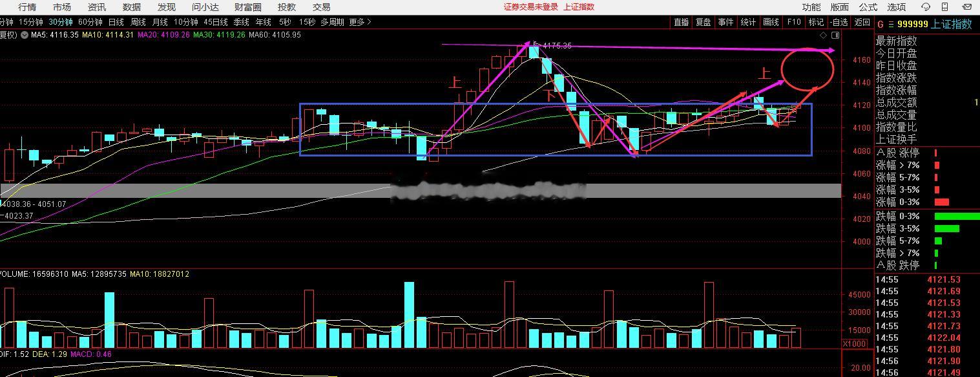Click the 涨幅 0-3% row

[927, 202]
